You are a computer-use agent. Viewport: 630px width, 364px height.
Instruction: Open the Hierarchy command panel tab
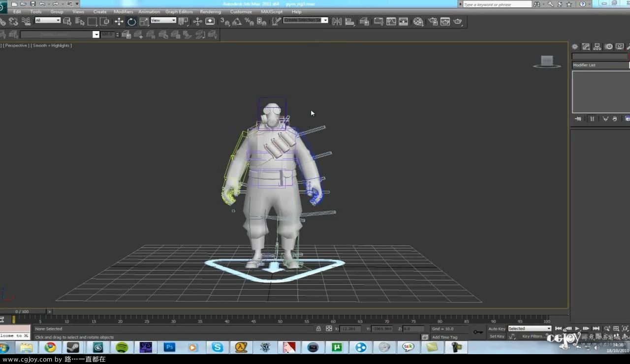point(597,47)
